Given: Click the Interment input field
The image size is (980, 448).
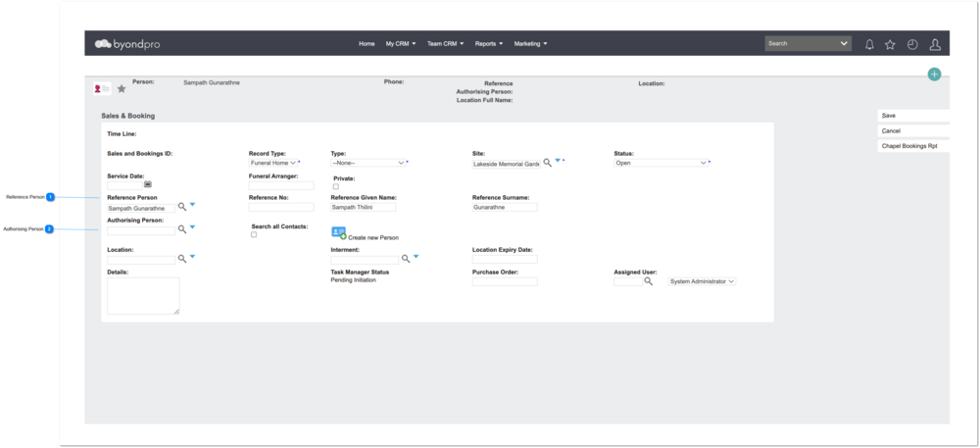Looking at the screenshot, I should point(365,260).
